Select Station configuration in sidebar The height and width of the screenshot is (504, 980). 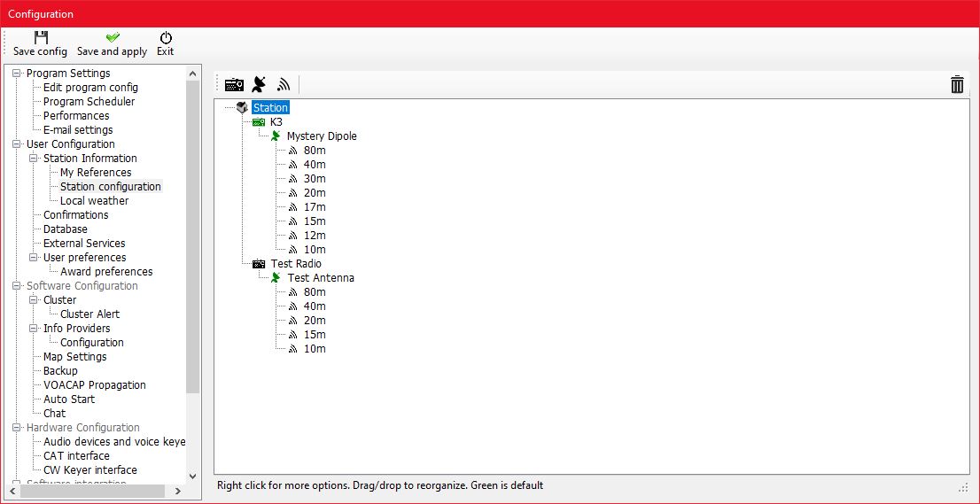pyautogui.click(x=111, y=186)
